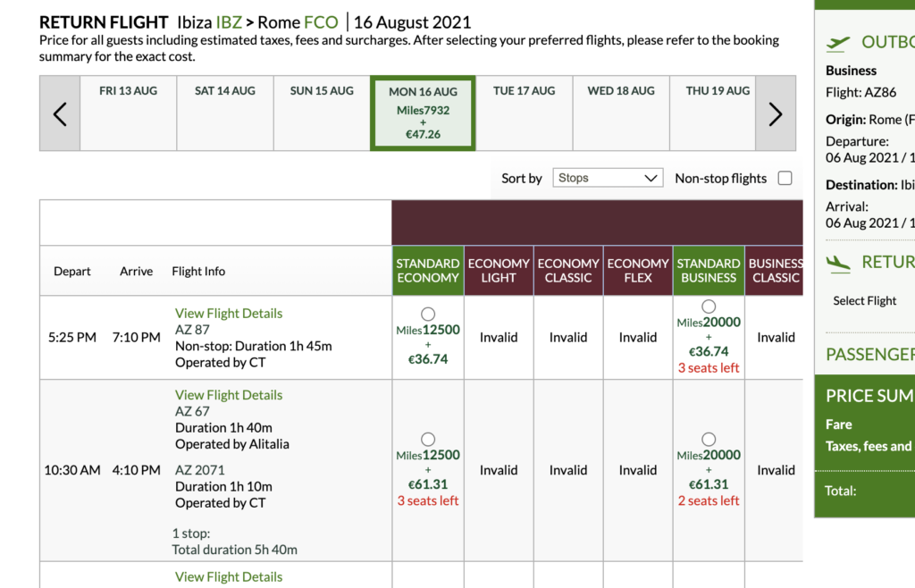Screen dimensions: 915x588
Task: Open the Sort by dropdown
Action: click(x=608, y=178)
